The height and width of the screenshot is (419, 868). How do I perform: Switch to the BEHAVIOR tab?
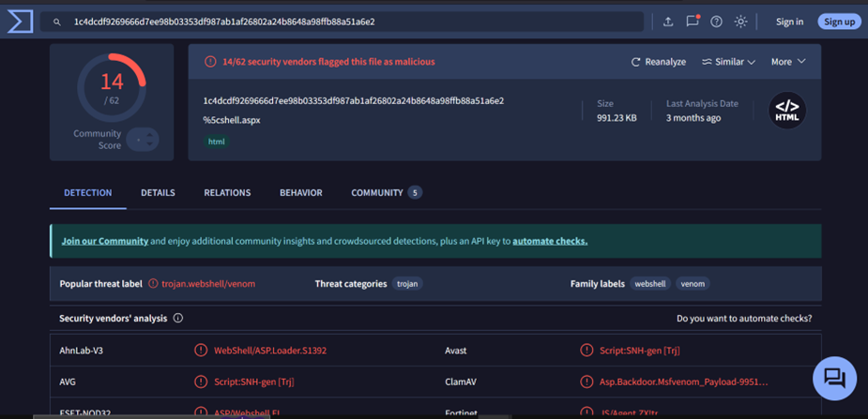pos(300,193)
